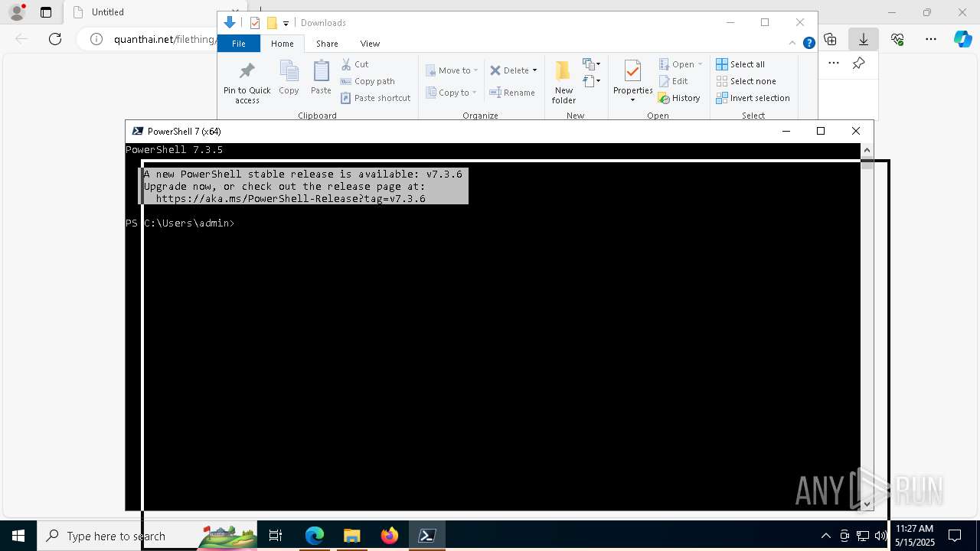Open the Copilot icon in Edge
This screenshot has height=551, width=980.
(x=962, y=39)
